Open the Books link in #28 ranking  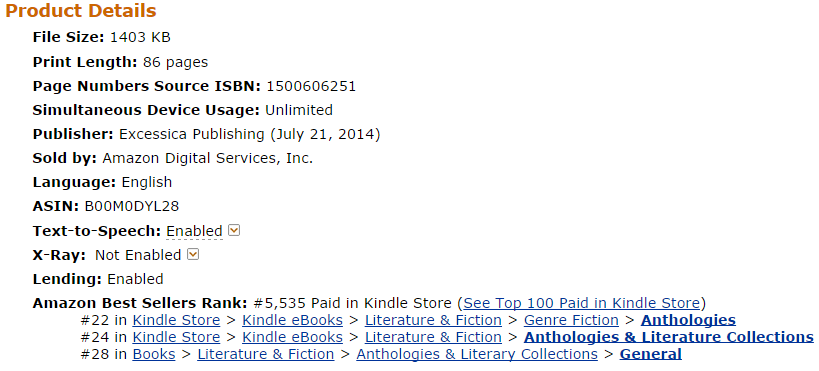pyautogui.click(x=154, y=354)
